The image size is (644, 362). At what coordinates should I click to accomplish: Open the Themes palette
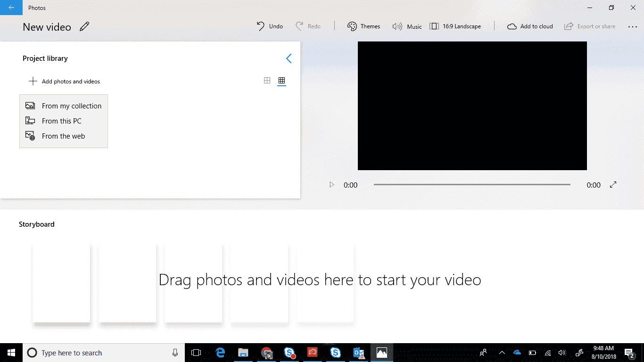363,26
